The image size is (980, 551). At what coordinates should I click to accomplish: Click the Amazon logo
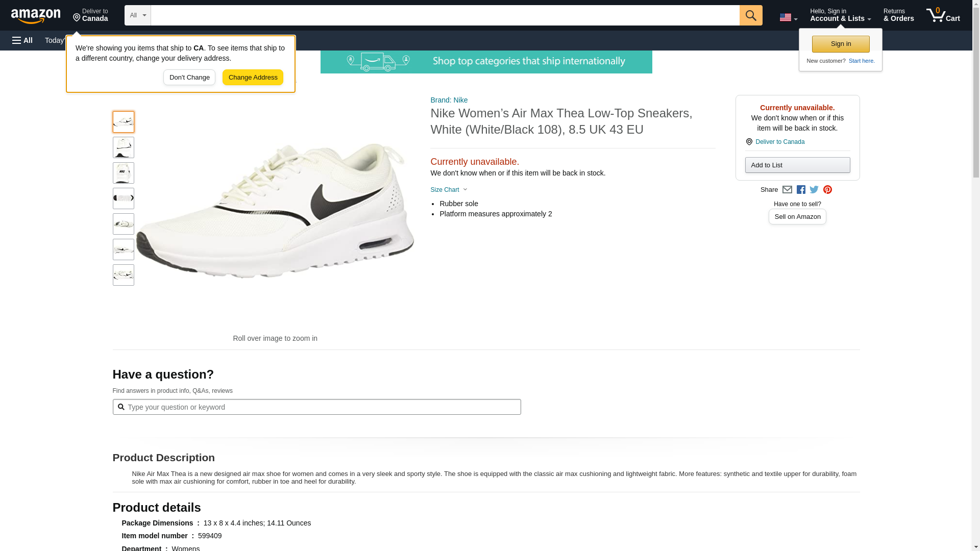pos(36,15)
